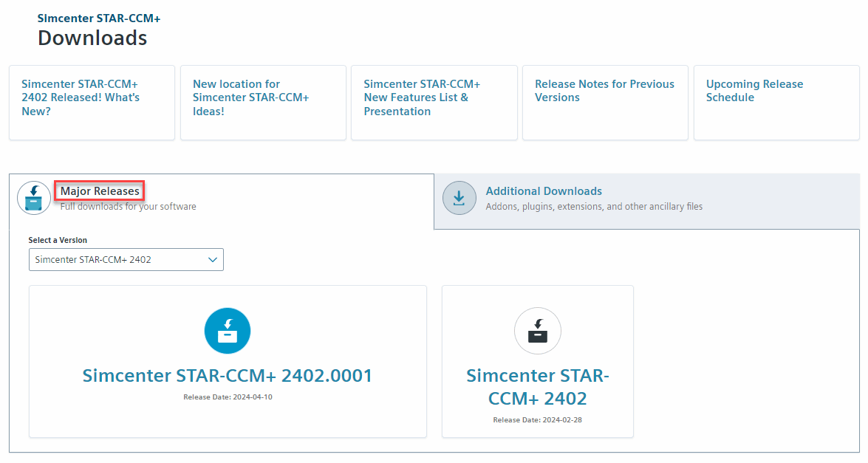Click the dark 2402 release download icon
This screenshot has height=463, width=868.
tap(537, 331)
